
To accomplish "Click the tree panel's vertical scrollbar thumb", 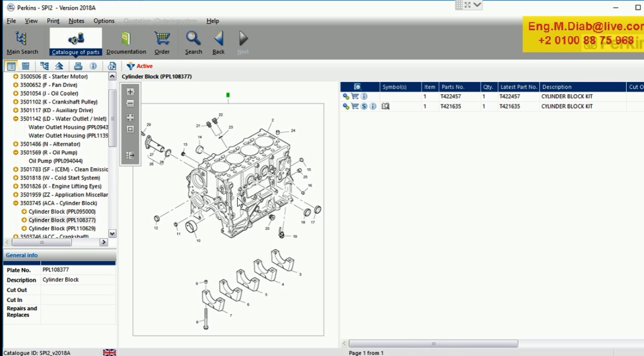I will point(112,118).
